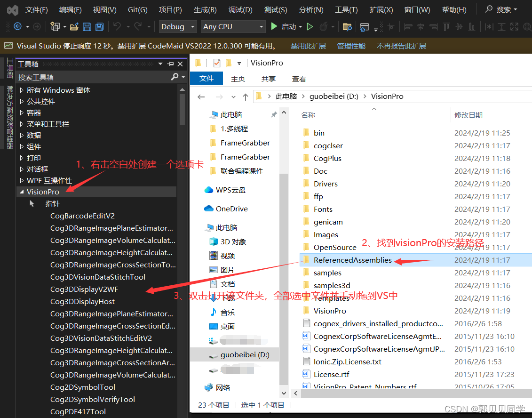
Task: Switch to Explorer 查看 ribbon tab
Action: (299, 79)
